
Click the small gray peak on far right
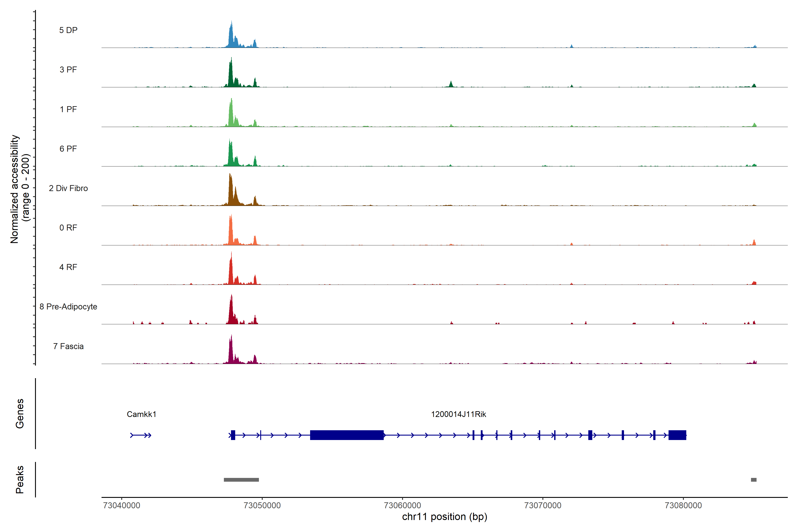(x=753, y=480)
